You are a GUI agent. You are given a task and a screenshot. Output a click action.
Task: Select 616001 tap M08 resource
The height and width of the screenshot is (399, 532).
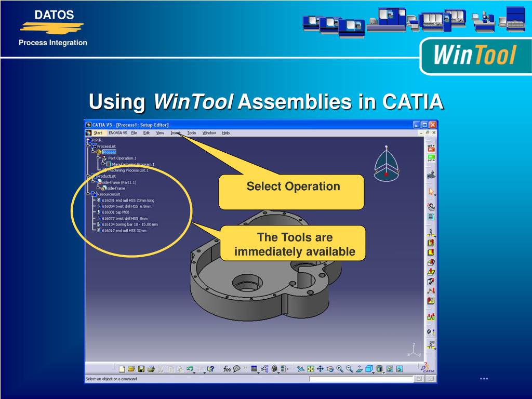pyautogui.click(x=116, y=212)
